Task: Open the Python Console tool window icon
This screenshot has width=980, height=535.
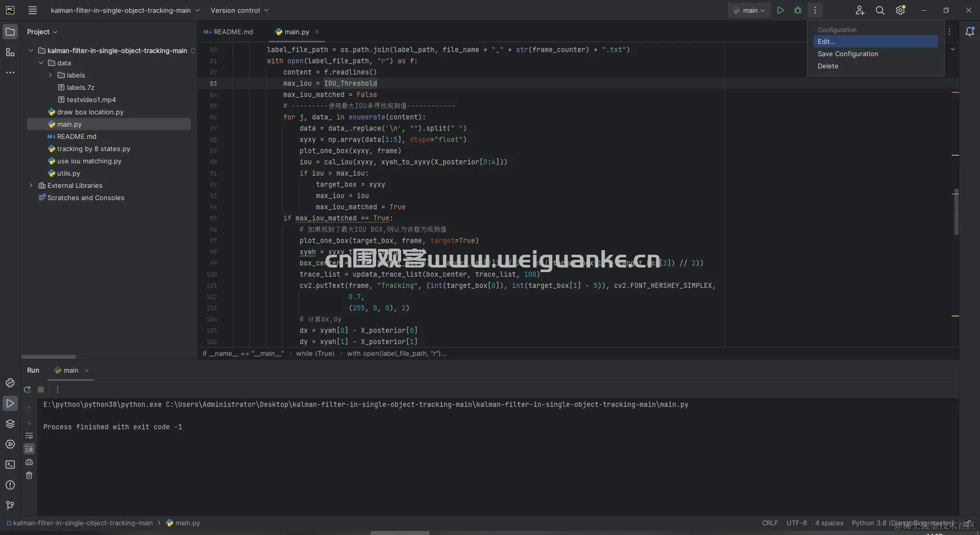Action: coord(10,383)
